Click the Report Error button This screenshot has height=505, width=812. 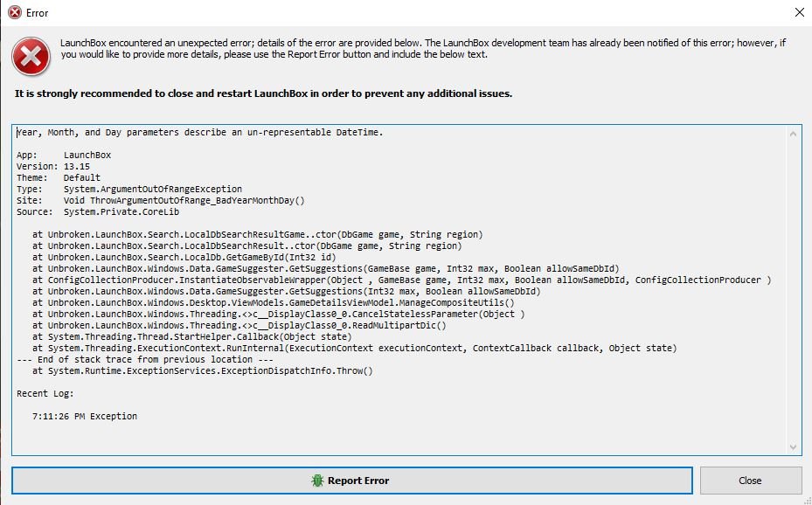click(x=351, y=481)
